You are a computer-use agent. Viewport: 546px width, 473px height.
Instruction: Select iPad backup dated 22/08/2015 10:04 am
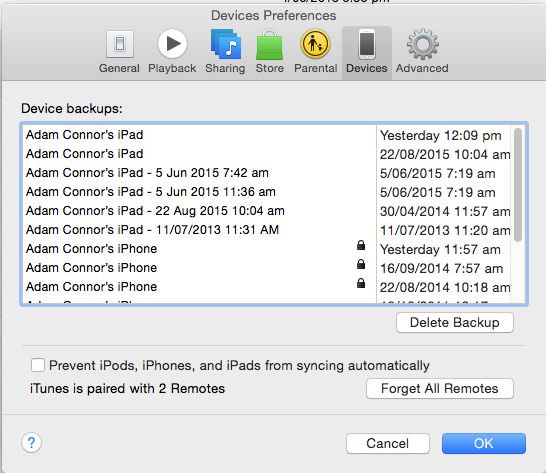pyautogui.click(x=267, y=154)
